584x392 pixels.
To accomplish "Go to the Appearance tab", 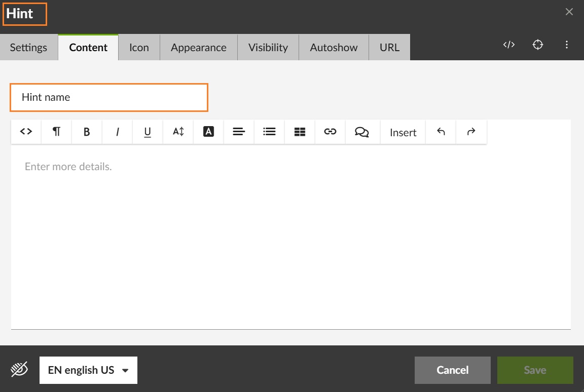I will [x=199, y=47].
